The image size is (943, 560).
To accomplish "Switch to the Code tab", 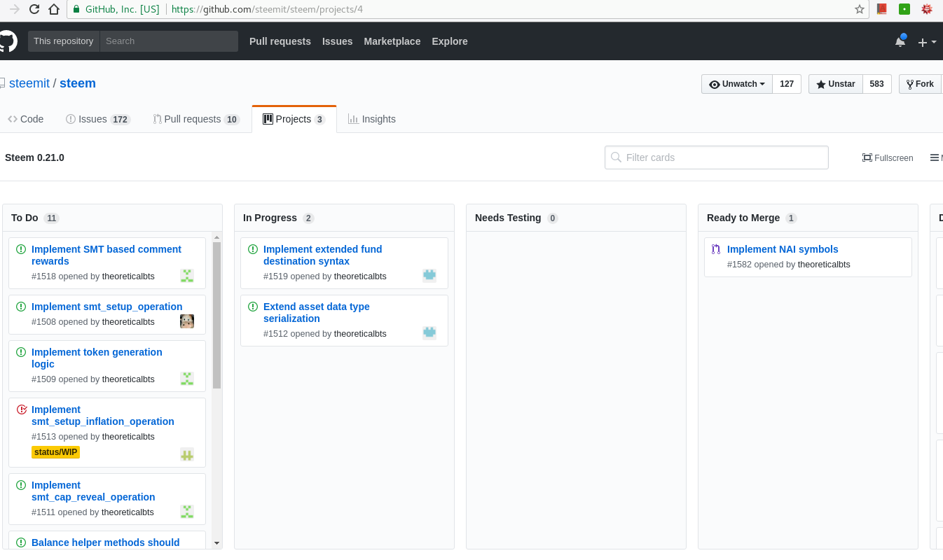I will 26,119.
